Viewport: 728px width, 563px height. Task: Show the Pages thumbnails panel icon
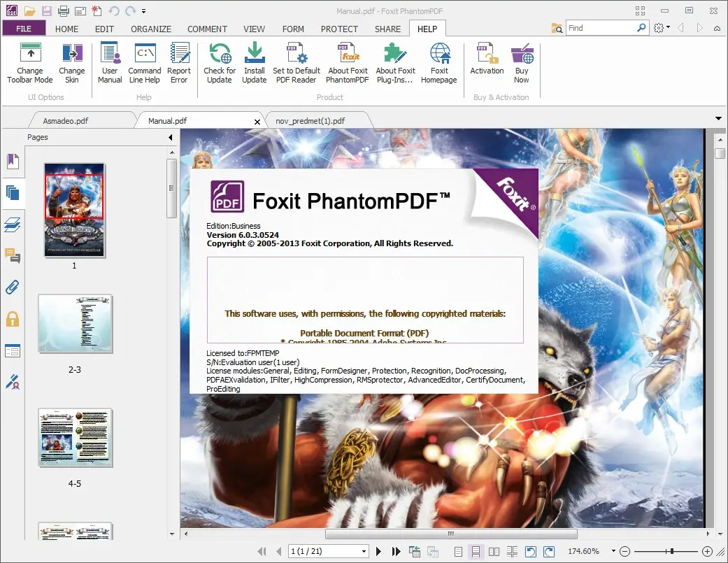(13, 192)
